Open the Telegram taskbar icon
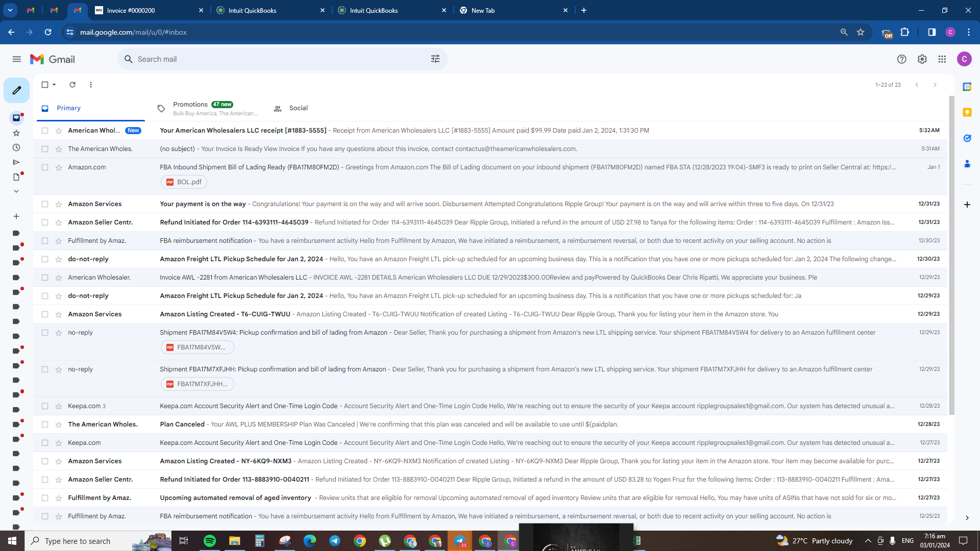The height and width of the screenshot is (551, 980). [x=335, y=541]
